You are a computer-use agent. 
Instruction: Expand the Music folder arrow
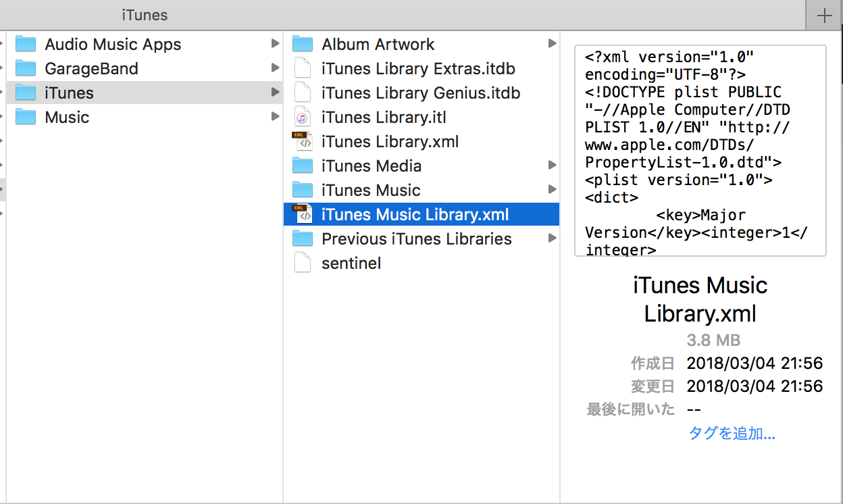click(x=275, y=117)
